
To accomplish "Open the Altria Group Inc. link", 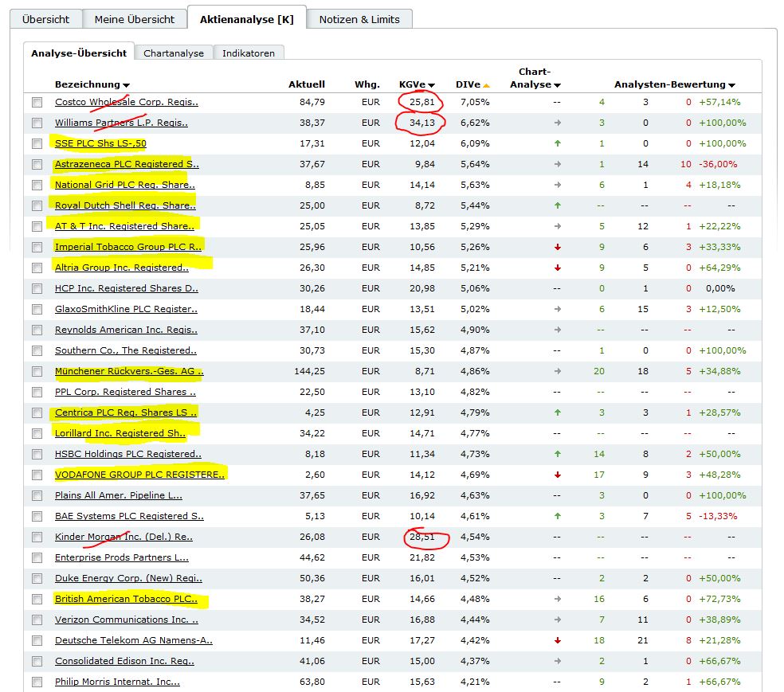I will click(121, 268).
